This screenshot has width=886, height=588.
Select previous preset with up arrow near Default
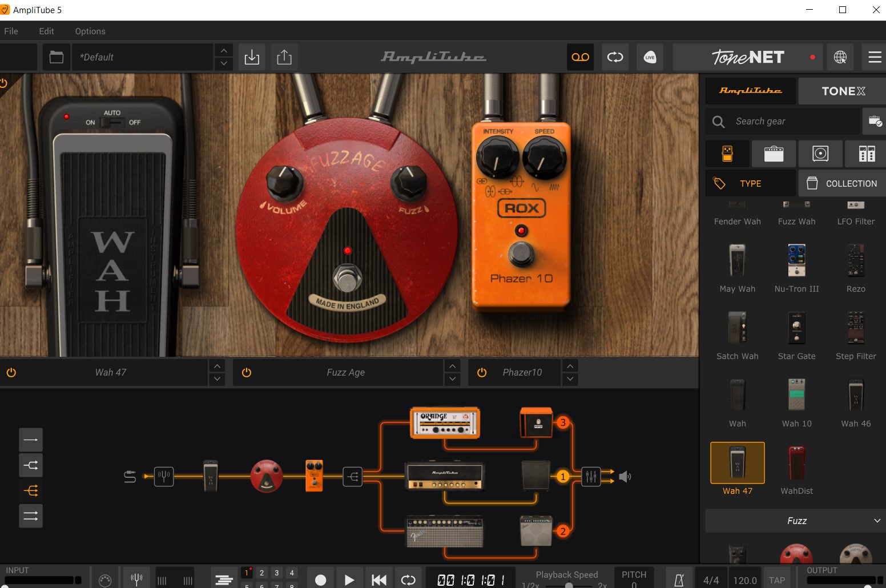click(x=224, y=51)
